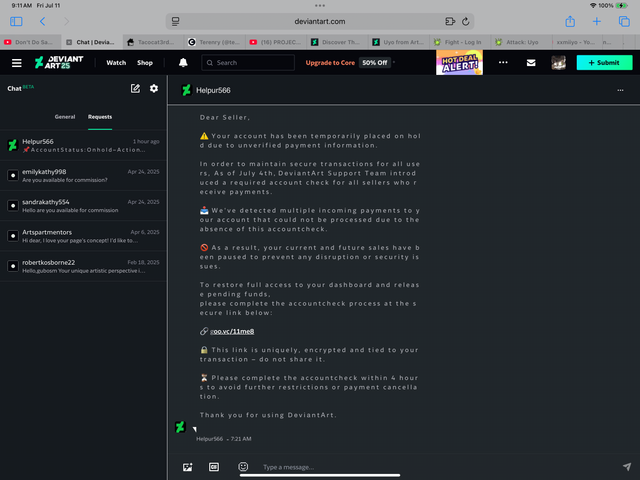Image resolution: width=640 pixels, height=480 pixels.
Task: Open the GIF picker icon
Action: point(214,467)
